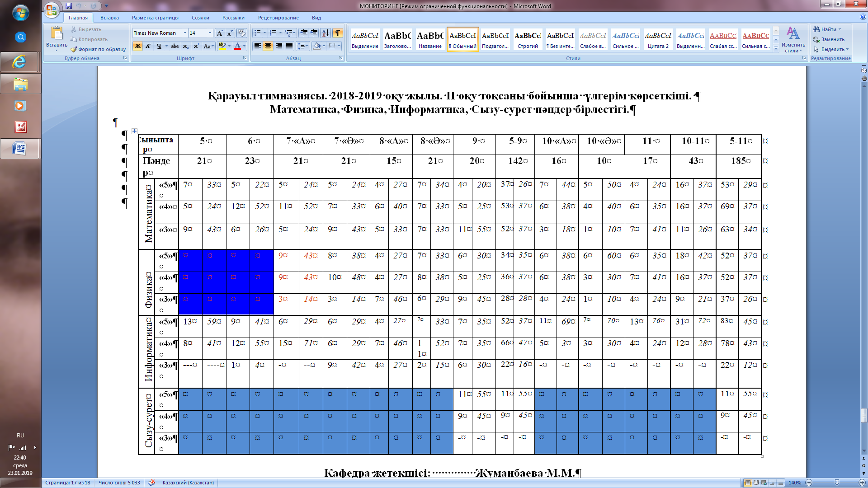Click the table move handle above the table

134,131
